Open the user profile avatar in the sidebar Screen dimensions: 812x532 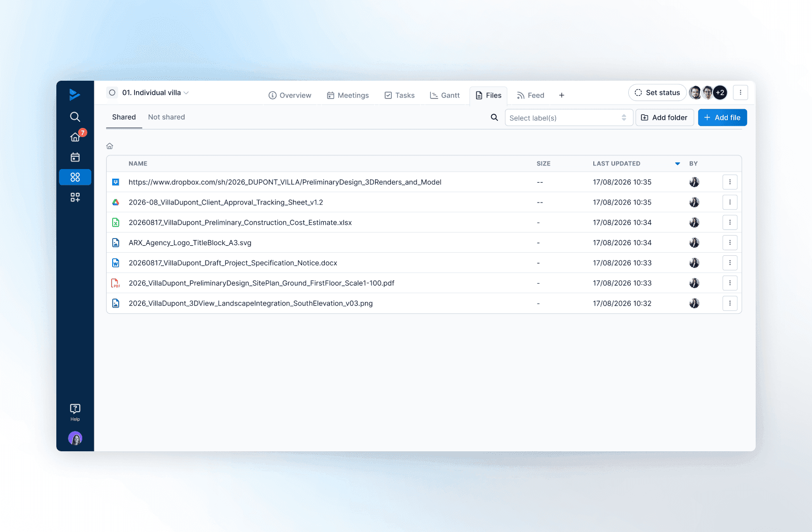coord(75,438)
